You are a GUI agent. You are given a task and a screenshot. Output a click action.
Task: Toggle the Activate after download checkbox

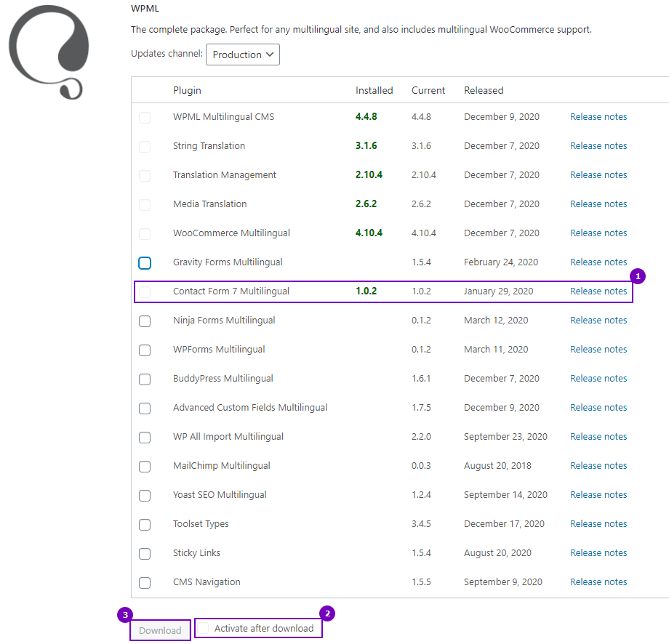[x=203, y=628]
